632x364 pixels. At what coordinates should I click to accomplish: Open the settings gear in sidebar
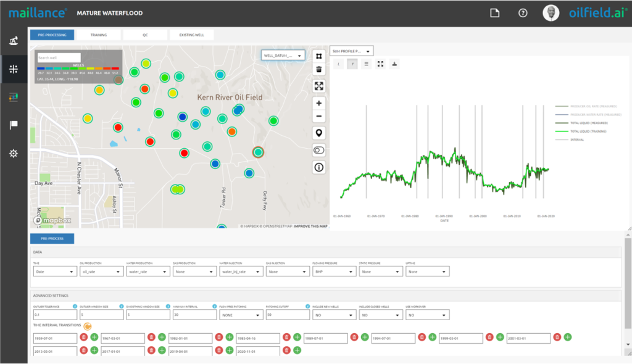coord(14,154)
